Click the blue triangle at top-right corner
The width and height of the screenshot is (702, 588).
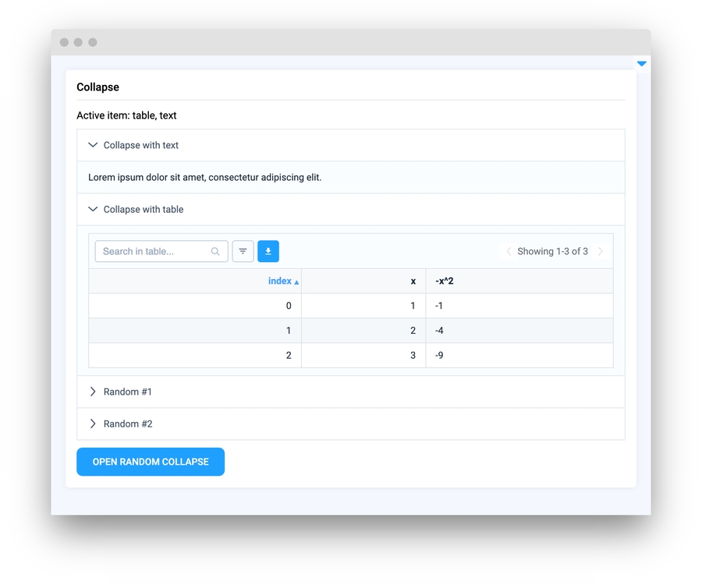(641, 64)
